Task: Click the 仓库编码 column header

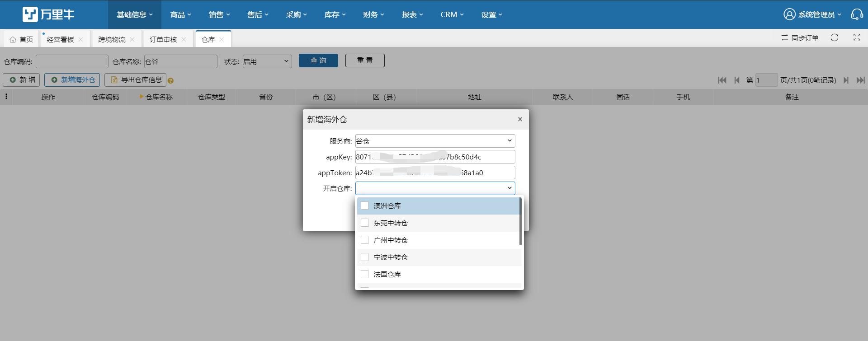Action: tap(106, 97)
